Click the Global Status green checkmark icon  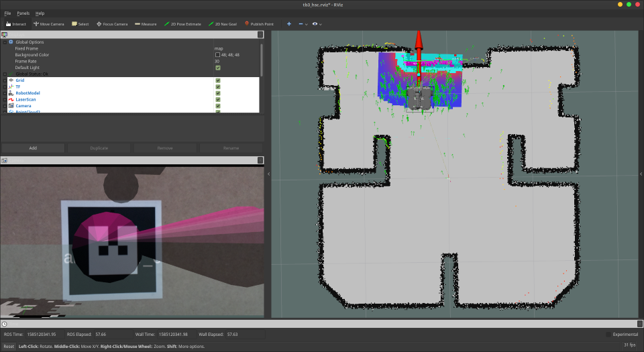click(x=11, y=74)
